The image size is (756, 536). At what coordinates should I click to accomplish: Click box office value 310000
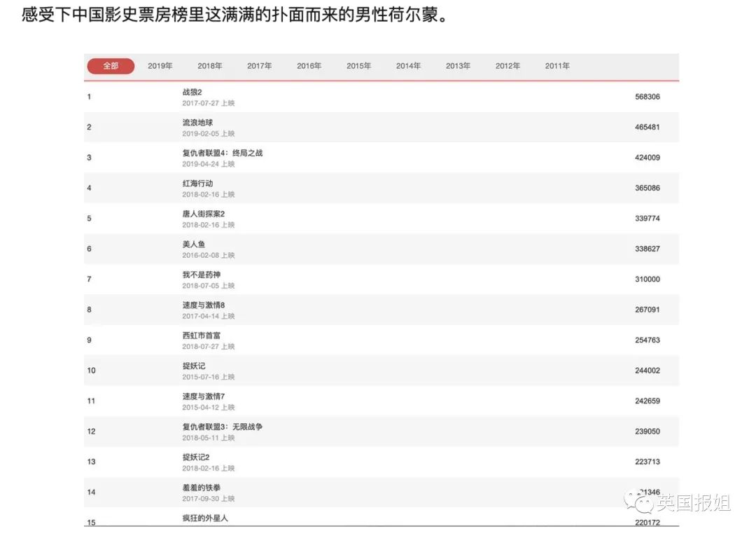point(647,280)
